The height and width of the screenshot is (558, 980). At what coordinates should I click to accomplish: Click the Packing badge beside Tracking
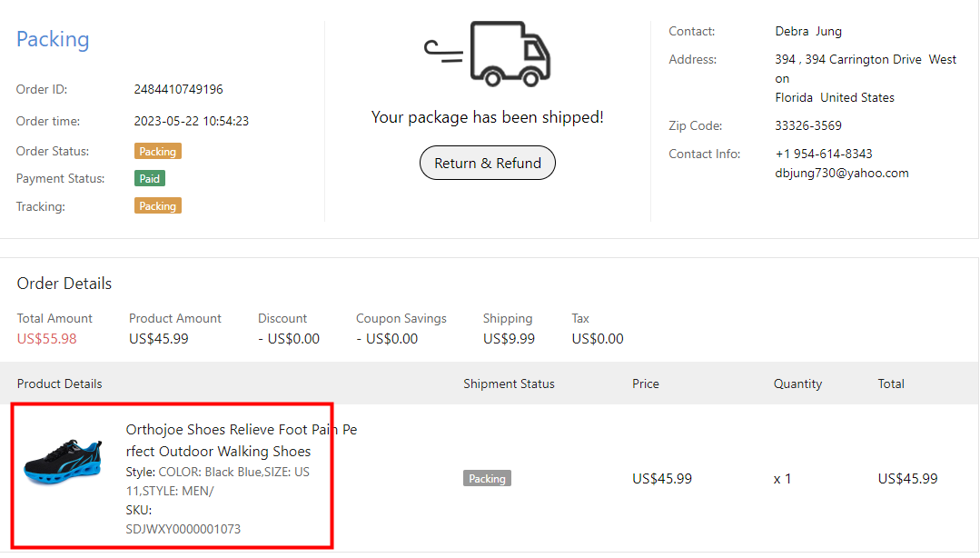[157, 206]
